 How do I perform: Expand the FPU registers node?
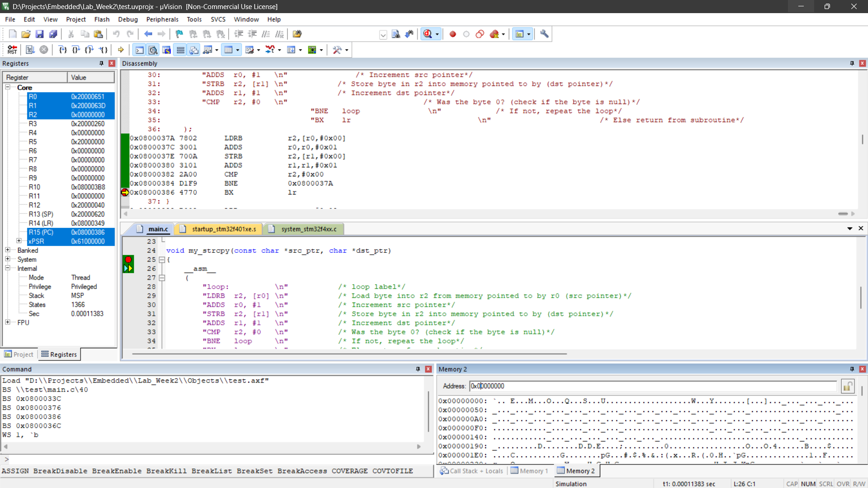[8, 322]
